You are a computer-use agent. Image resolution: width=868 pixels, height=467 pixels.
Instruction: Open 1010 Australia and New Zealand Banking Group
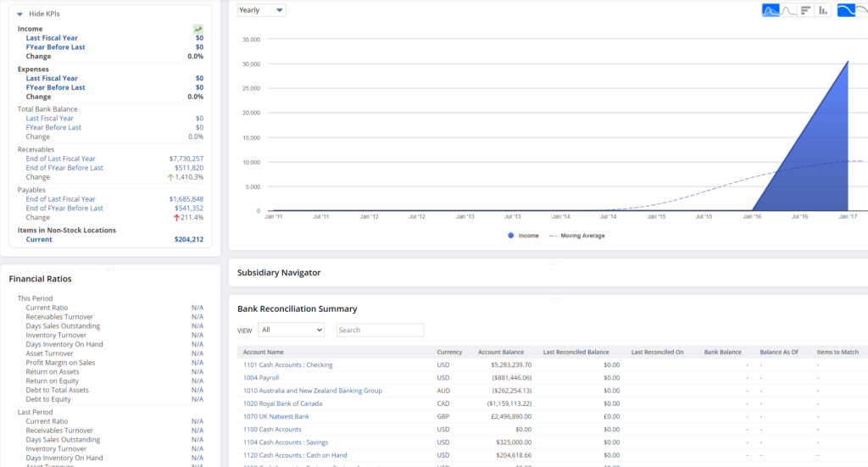click(312, 391)
